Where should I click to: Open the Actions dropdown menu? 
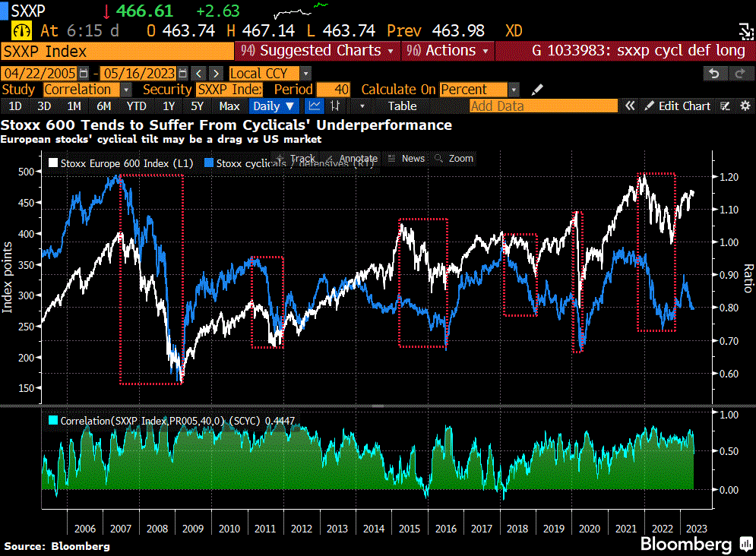click(448, 51)
